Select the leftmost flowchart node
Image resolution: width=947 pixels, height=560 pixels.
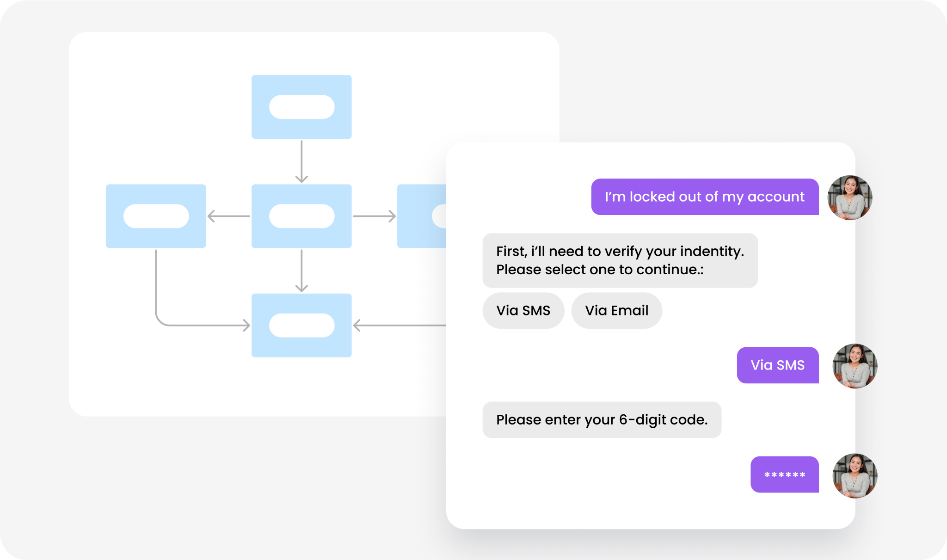156,216
